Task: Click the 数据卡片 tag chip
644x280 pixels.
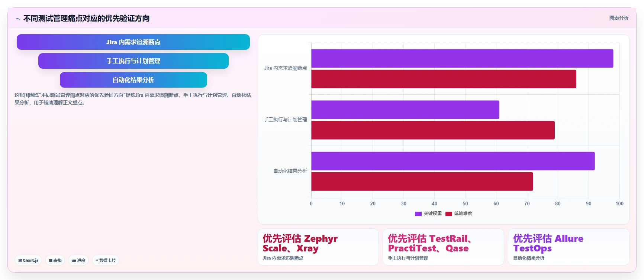Action: click(x=106, y=260)
